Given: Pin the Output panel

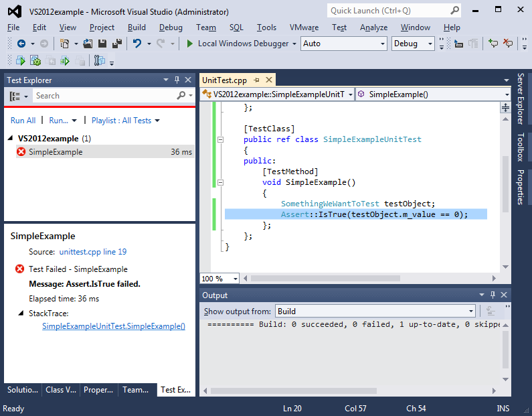Looking at the screenshot, I should [x=493, y=295].
